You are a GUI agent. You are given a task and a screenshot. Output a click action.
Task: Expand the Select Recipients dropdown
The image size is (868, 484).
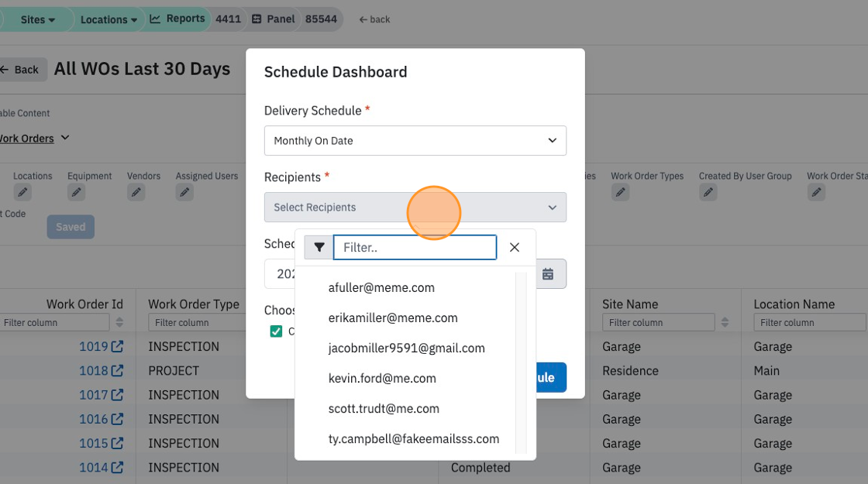(x=415, y=207)
